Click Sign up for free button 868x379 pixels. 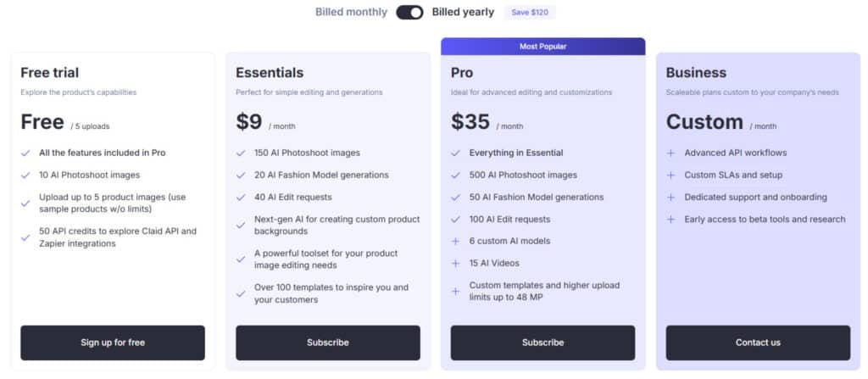(x=113, y=343)
